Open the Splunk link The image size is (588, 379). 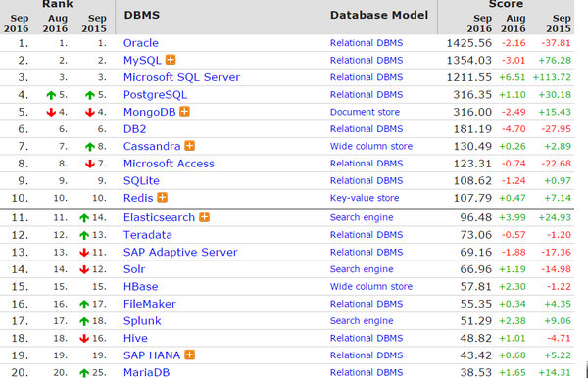142,321
